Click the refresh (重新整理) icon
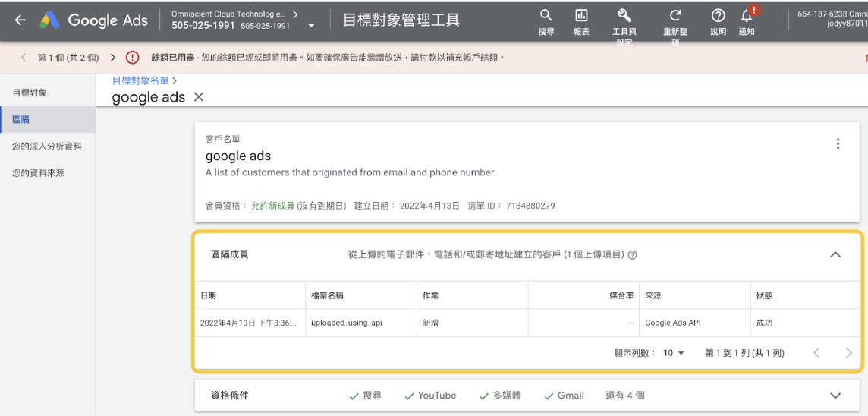This screenshot has height=416, width=868. click(675, 16)
